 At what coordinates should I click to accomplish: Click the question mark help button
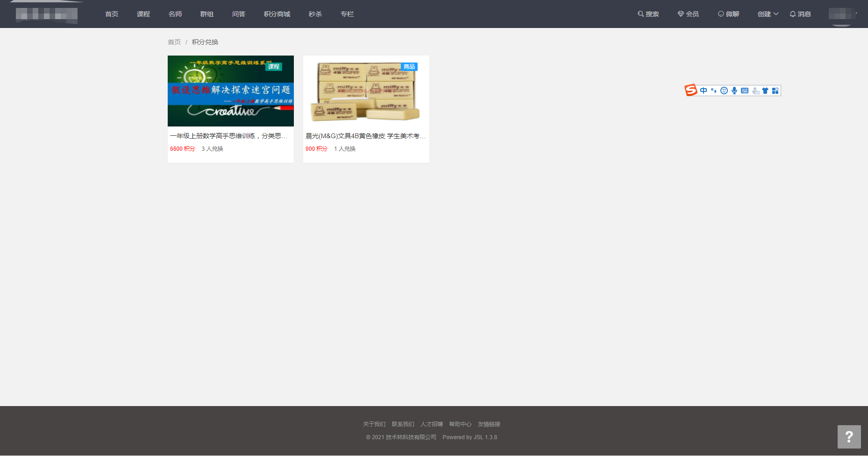(849, 437)
